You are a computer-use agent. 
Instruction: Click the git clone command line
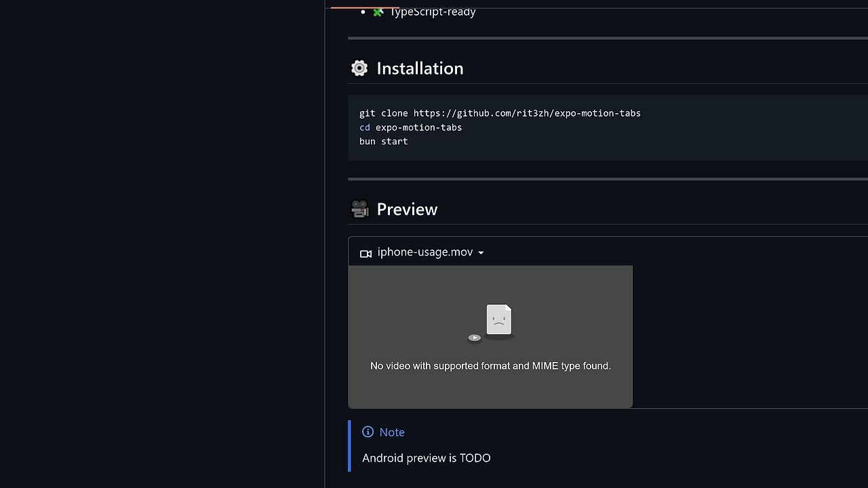[x=500, y=113]
